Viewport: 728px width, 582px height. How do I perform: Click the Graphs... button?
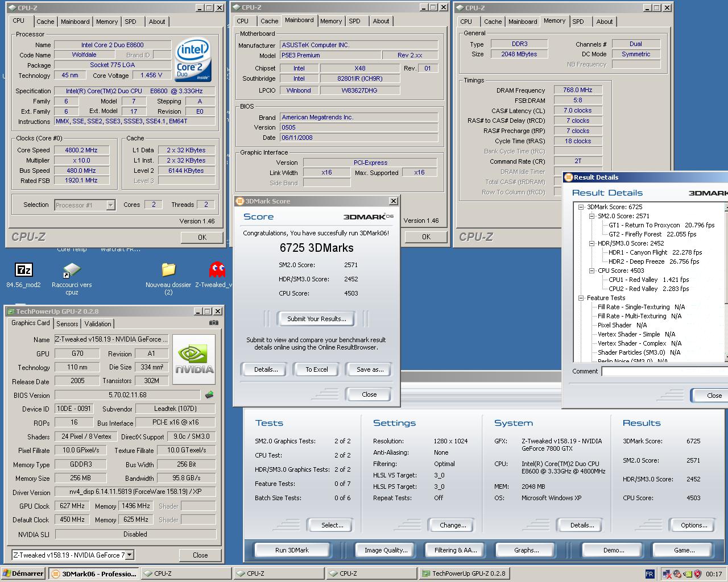[x=527, y=550]
